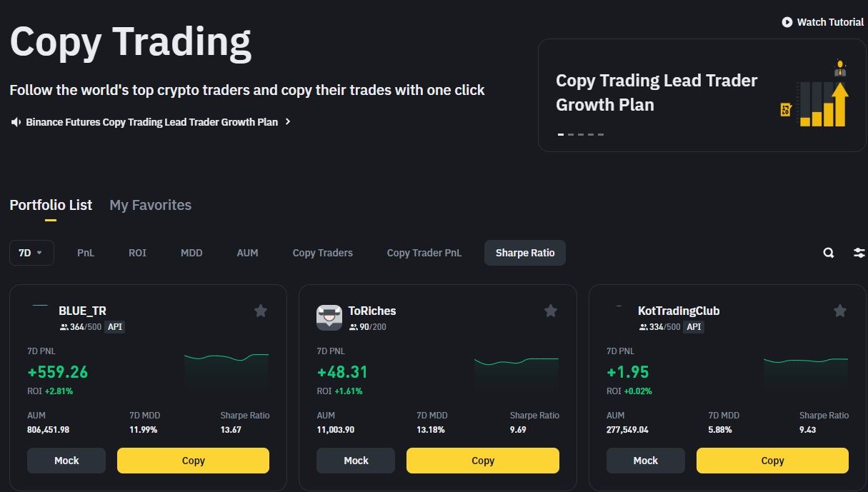Open the KotTradingClub trader name
Screen dimensions: 868x492
tap(679, 311)
